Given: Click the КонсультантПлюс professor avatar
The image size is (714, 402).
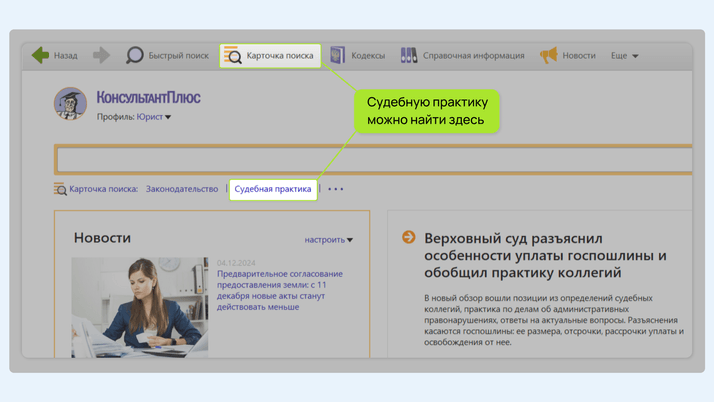Looking at the screenshot, I should tap(70, 103).
